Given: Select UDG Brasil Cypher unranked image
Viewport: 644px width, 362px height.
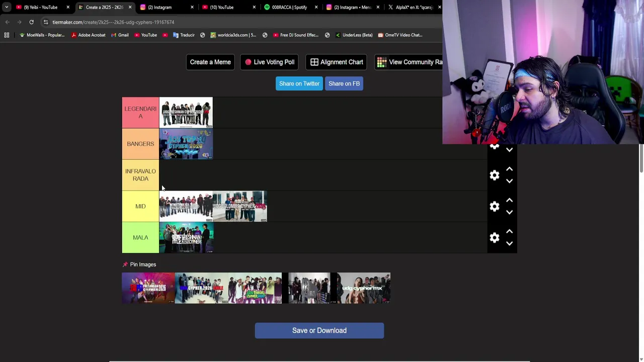Looking at the screenshot, I should [x=255, y=288].
